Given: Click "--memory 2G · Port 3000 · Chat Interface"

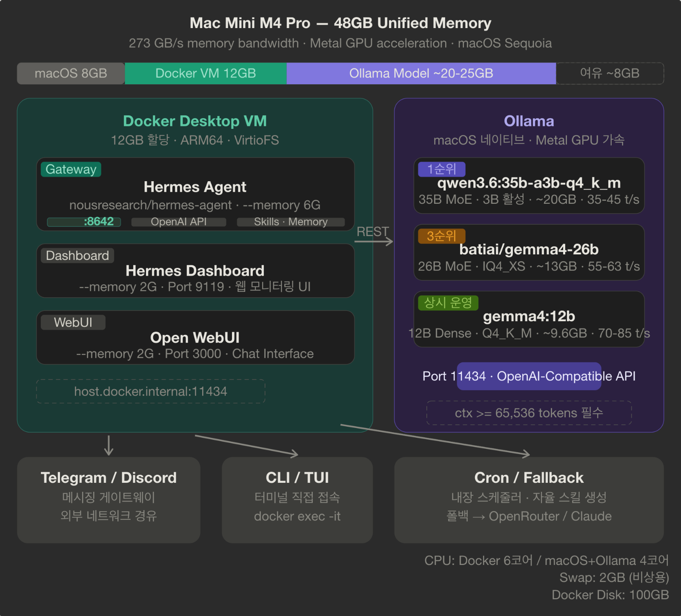Looking at the screenshot, I should (195, 354).
